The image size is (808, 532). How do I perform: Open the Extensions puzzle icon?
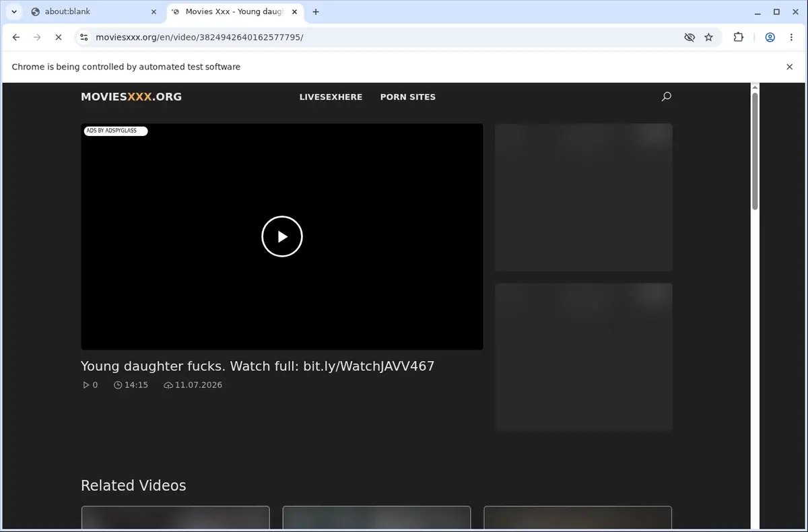738,37
